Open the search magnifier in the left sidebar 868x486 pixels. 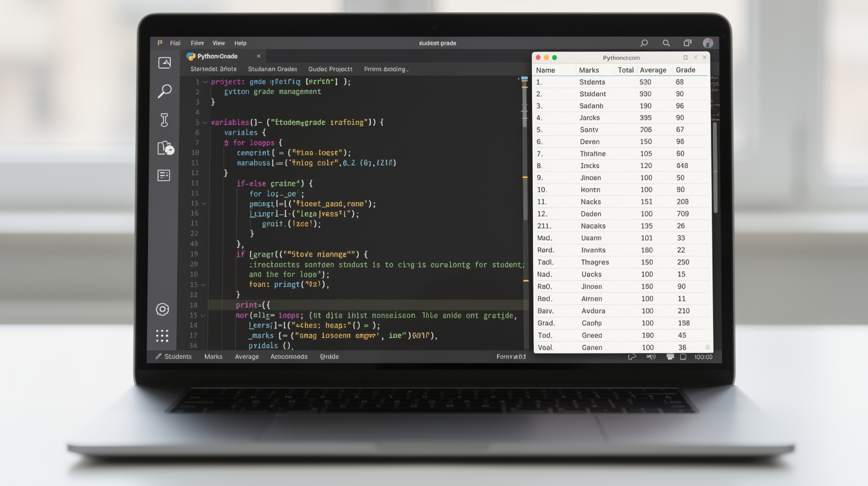click(165, 91)
